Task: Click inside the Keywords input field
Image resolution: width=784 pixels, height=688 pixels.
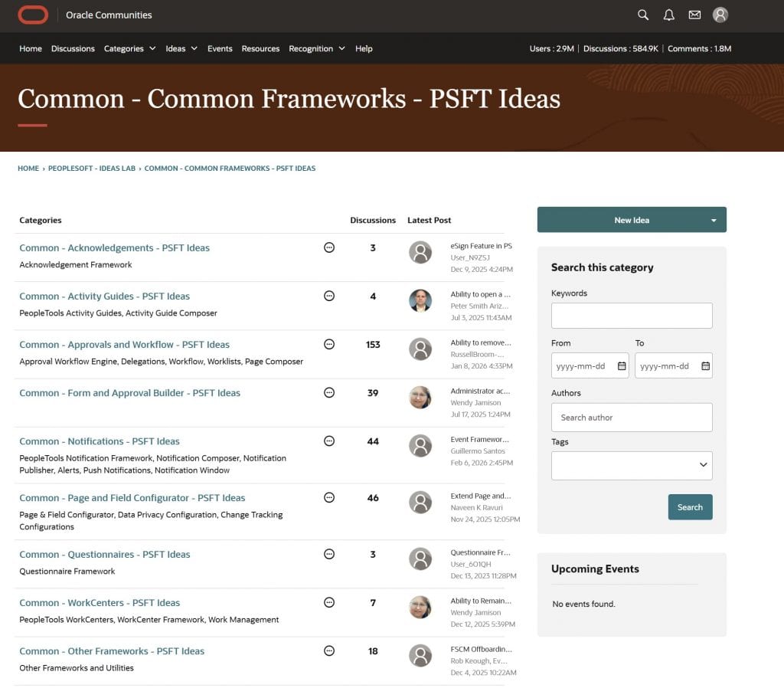Action: click(631, 315)
